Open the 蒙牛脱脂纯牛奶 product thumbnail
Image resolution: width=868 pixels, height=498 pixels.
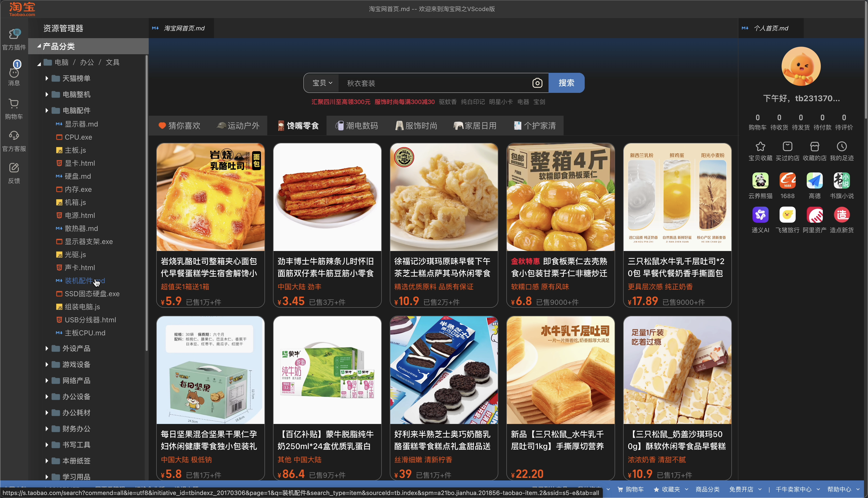pos(327,370)
